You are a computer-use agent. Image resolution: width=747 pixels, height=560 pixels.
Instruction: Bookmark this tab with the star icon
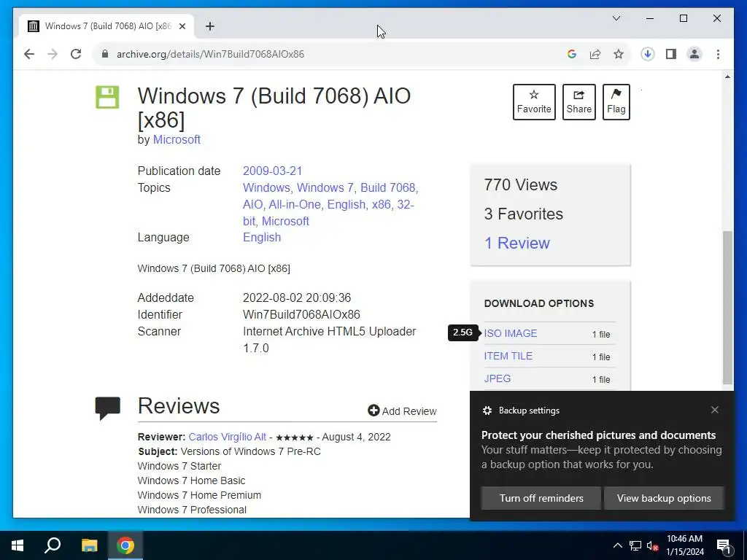(x=619, y=54)
